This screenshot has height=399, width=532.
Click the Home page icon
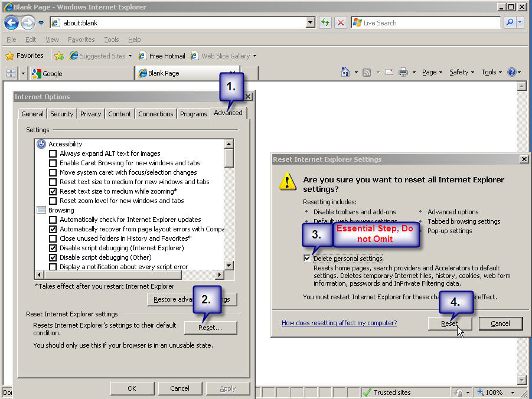[345, 72]
